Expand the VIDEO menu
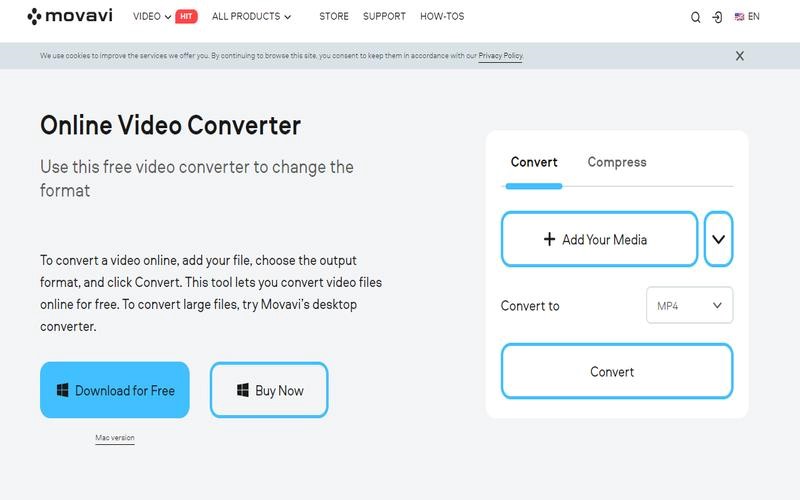Image resolution: width=800 pixels, height=500 pixels. [152, 16]
